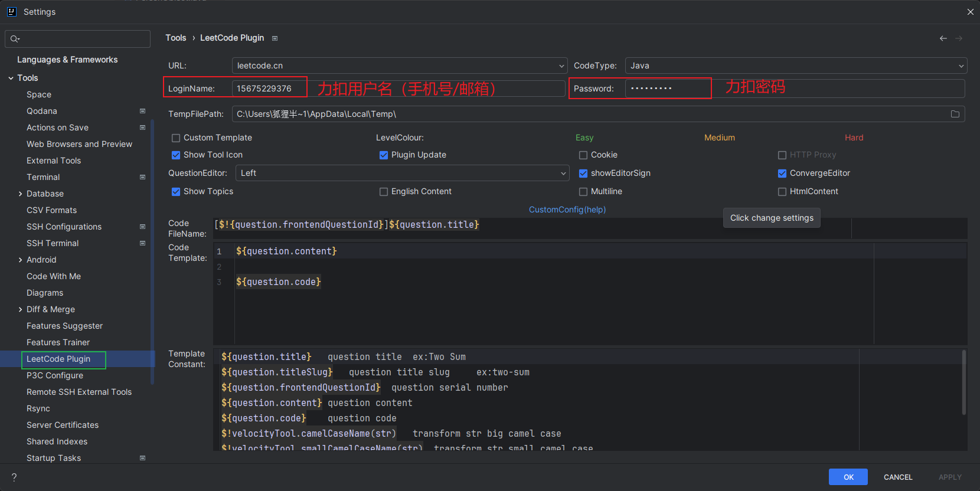Select CSV Formats in the sidebar
This screenshot has width=980, height=491.
51,210
